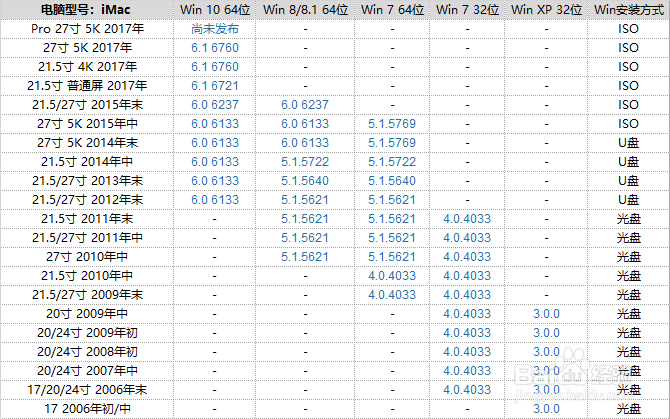The image size is (670, 419).
Task: Open 6.1 6760 for 21.5寸 4K 2017年
Action: (x=215, y=67)
